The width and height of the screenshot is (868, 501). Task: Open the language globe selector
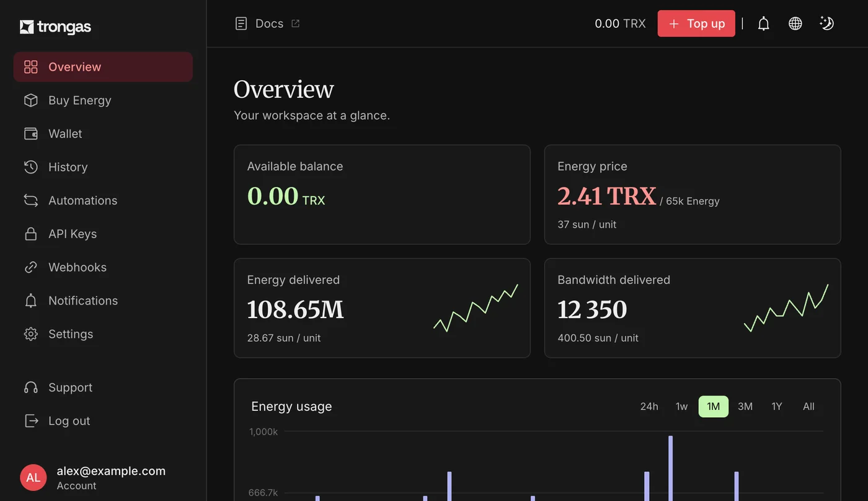click(795, 24)
